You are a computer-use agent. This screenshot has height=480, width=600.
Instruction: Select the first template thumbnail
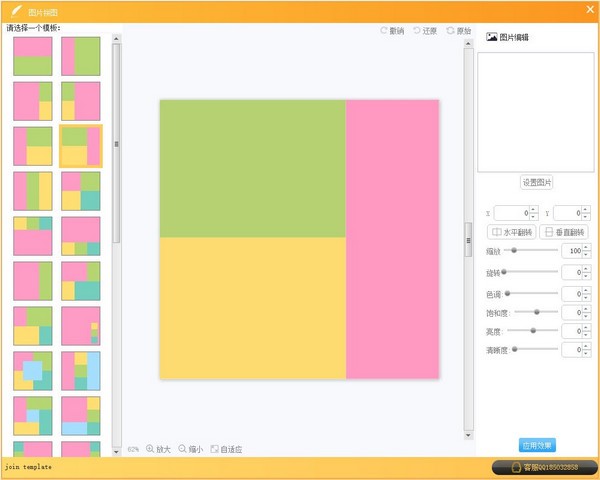pos(33,56)
